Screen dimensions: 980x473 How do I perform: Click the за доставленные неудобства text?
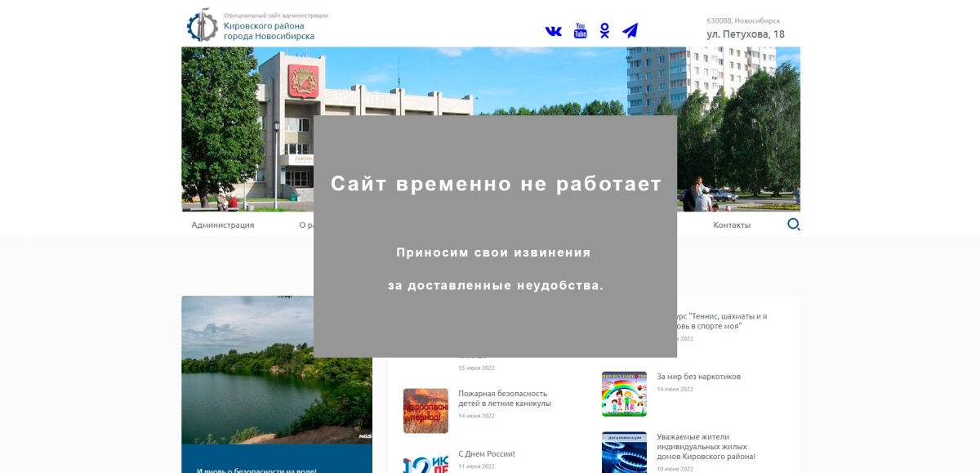[496, 286]
